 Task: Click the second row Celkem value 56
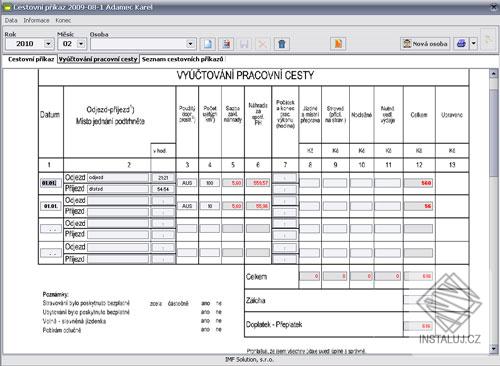point(418,206)
